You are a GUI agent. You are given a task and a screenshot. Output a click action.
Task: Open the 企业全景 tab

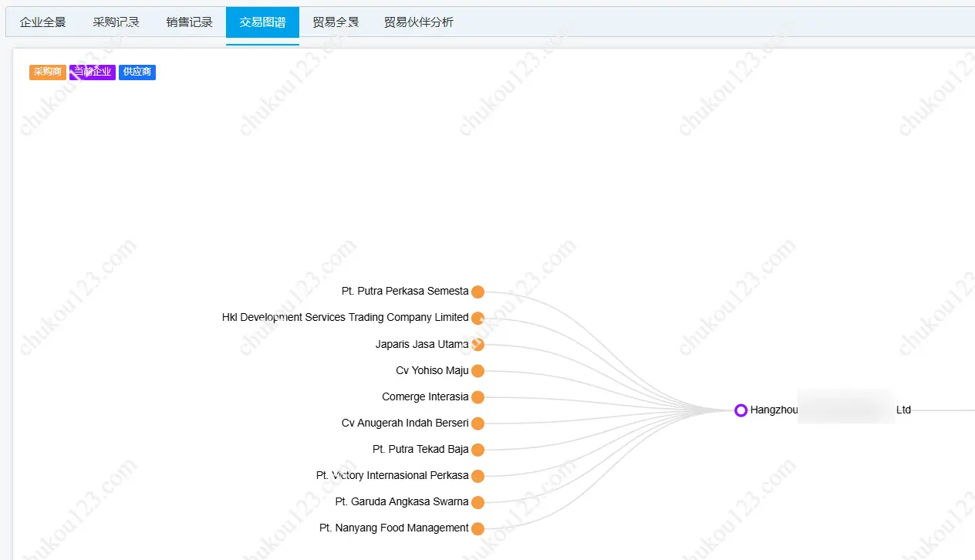[43, 22]
